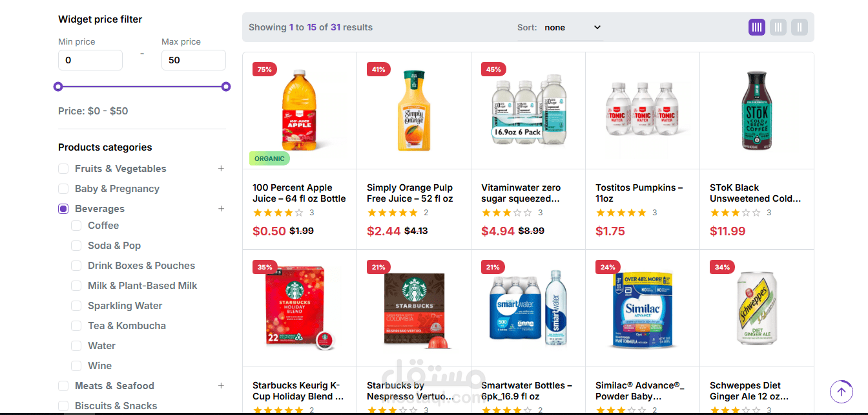The height and width of the screenshot is (415, 868).
Task: Collapse the Beverages subcategory list
Action: pos(221,209)
